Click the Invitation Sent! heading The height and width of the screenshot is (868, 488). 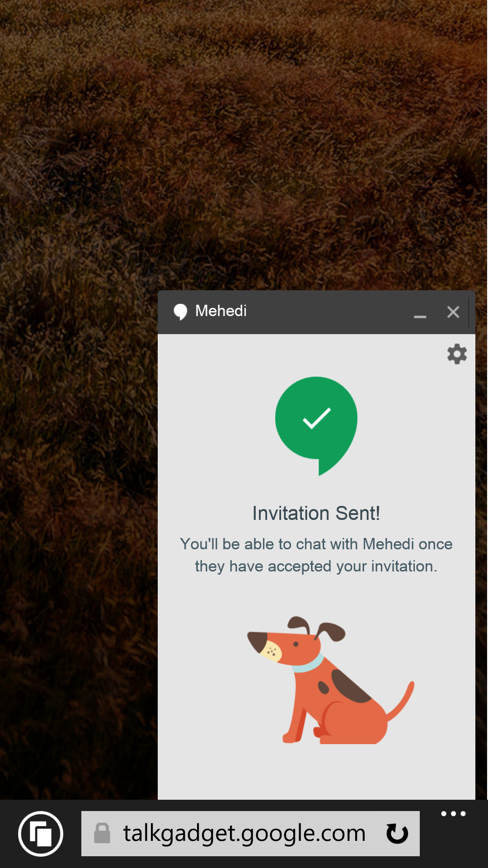pyautogui.click(x=316, y=513)
